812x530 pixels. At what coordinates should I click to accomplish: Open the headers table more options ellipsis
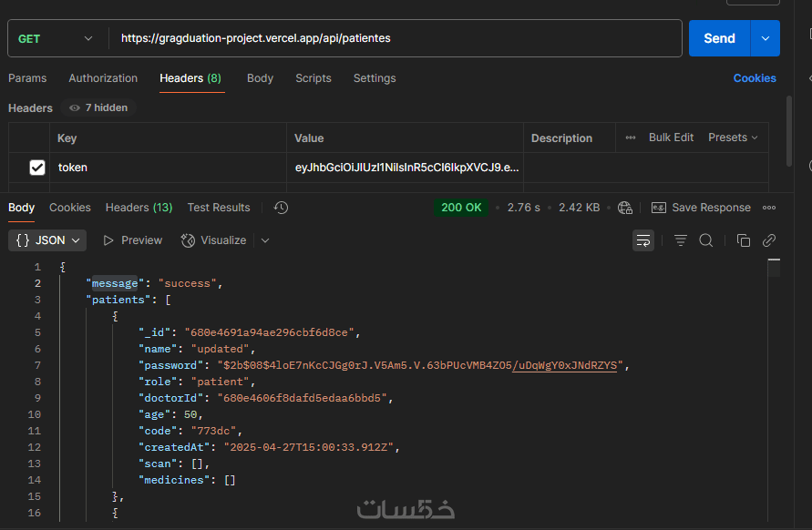tap(631, 138)
